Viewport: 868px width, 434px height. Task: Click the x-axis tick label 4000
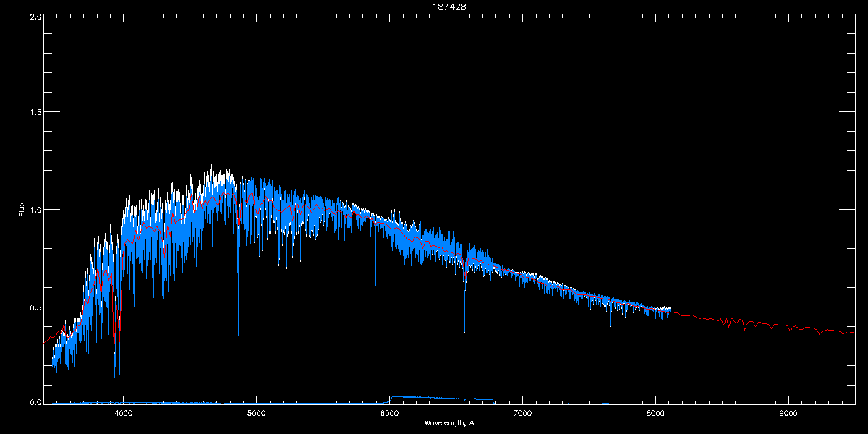pyautogui.click(x=123, y=414)
